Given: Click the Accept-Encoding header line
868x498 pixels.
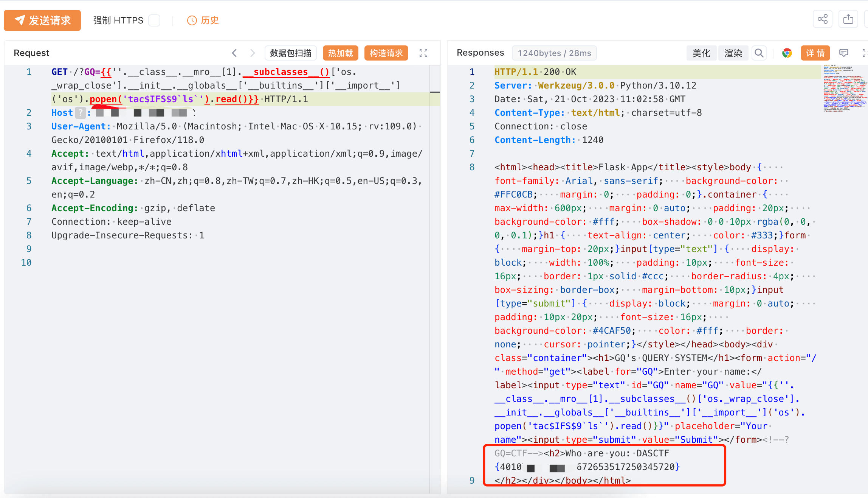Looking at the screenshot, I should 133,208.
